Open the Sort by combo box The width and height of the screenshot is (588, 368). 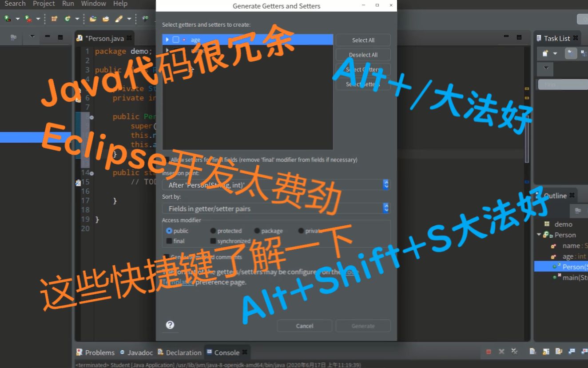pos(276,208)
